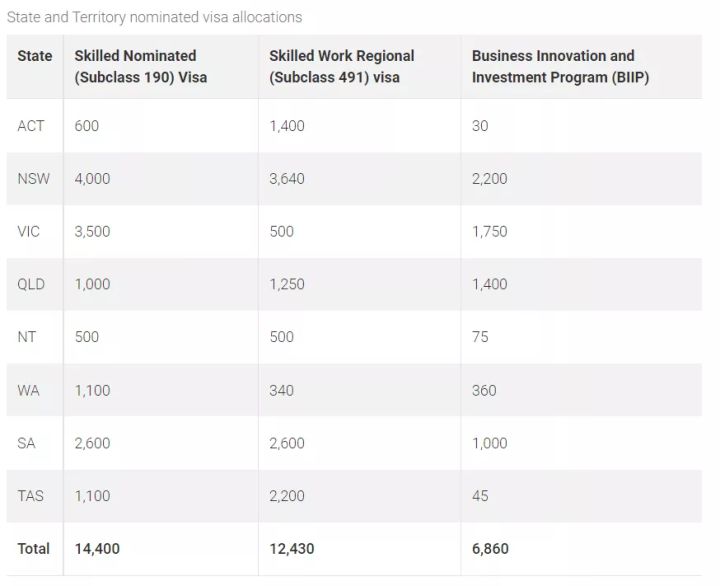Select VIC's 1,750 BIIP value

pos(490,231)
